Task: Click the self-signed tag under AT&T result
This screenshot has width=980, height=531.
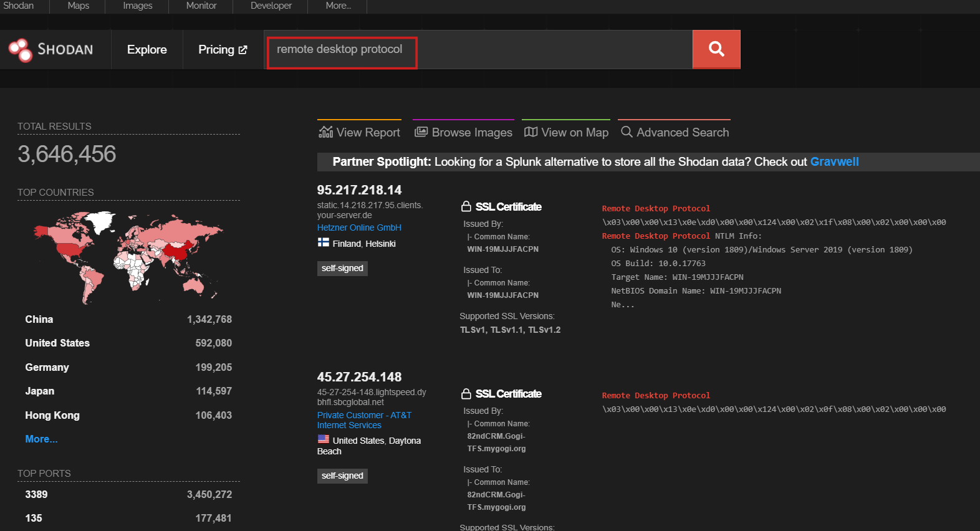Action: pos(342,476)
